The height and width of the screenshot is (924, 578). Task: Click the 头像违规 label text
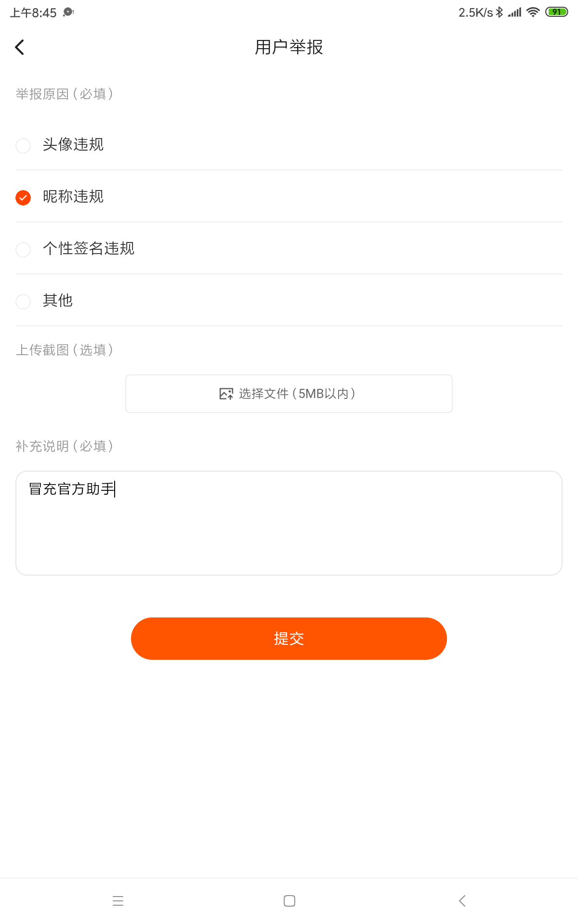[x=73, y=144]
